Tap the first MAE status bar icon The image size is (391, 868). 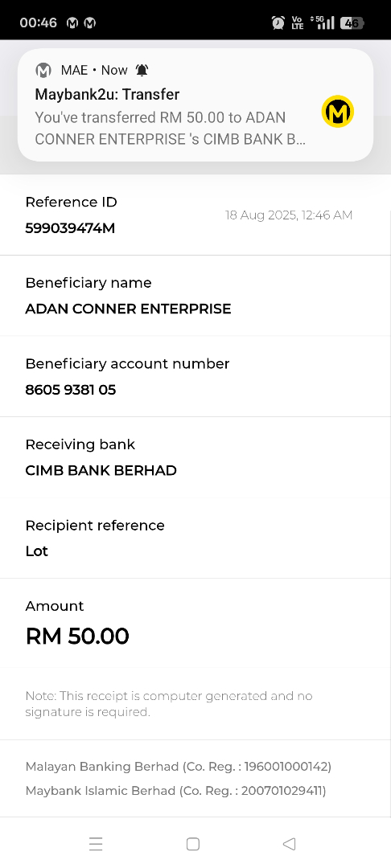(72, 23)
